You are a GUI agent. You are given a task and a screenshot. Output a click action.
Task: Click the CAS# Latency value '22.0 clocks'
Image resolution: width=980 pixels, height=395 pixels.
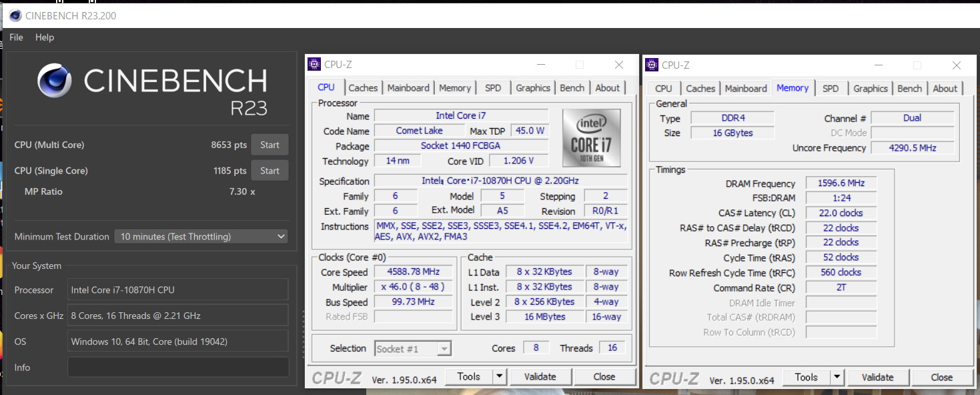[841, 213]
